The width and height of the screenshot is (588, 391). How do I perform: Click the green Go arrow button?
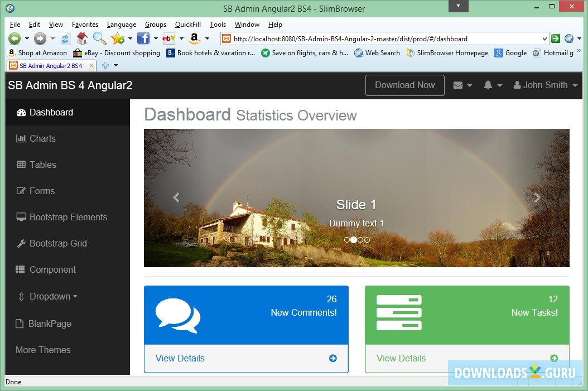(x=556, y=38)
